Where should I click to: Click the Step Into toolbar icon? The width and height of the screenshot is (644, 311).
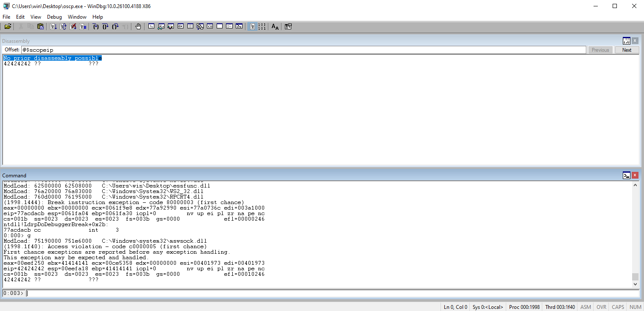[95, 27]
